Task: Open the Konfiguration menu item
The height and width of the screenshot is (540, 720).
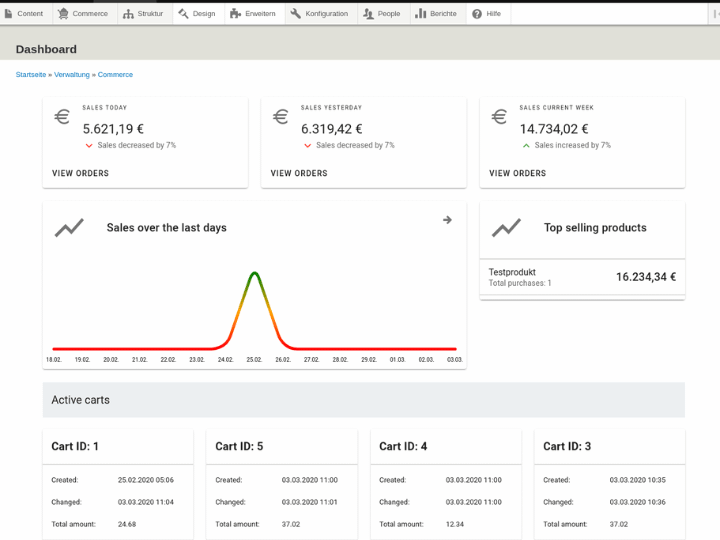Action: click(321, 14)
